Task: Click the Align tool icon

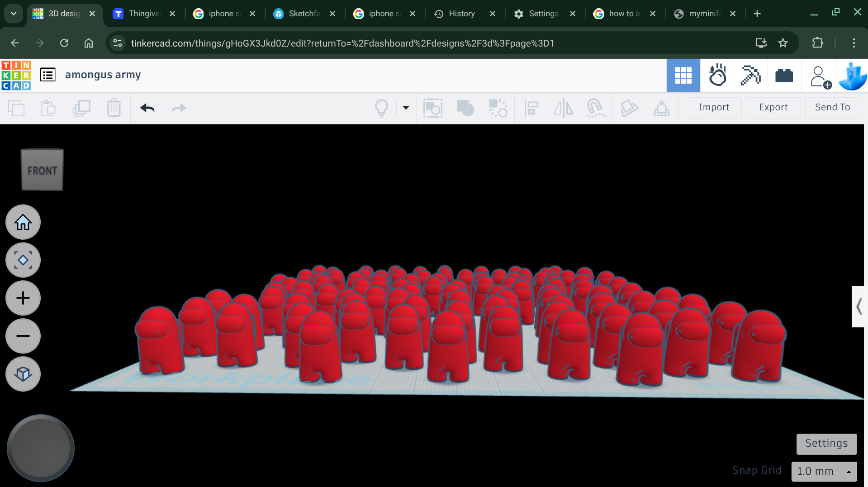Action: click(x=531, y=108)
